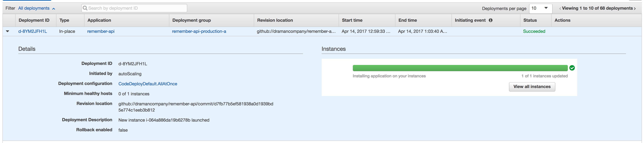Click the search magnifier icon
The image size is (644, 143).
(x=85, y=8)
